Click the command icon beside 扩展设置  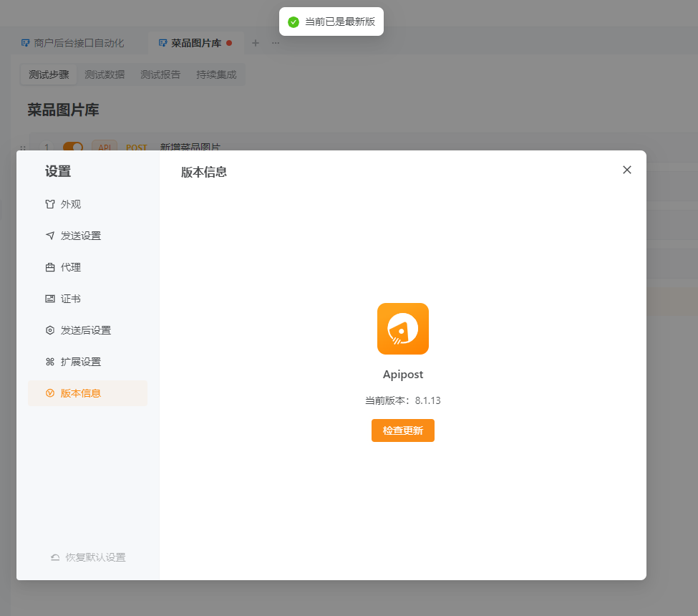coord(50,362)
